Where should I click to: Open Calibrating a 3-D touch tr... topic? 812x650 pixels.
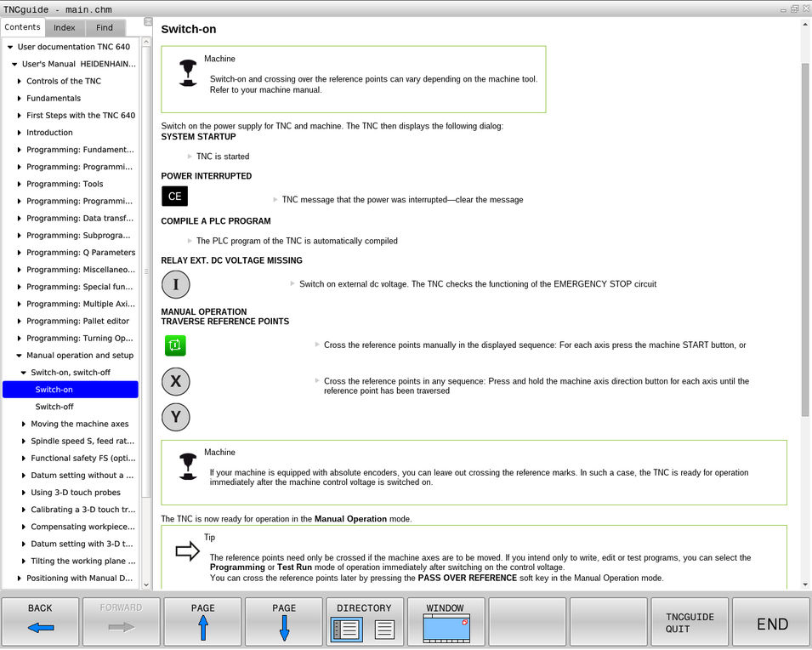pos(82,510)
